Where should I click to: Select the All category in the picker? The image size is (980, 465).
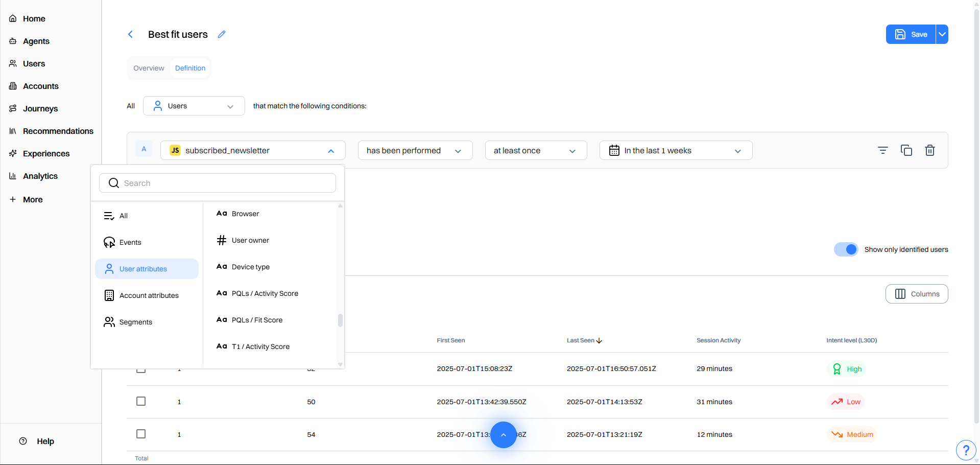tap(147, 216)
